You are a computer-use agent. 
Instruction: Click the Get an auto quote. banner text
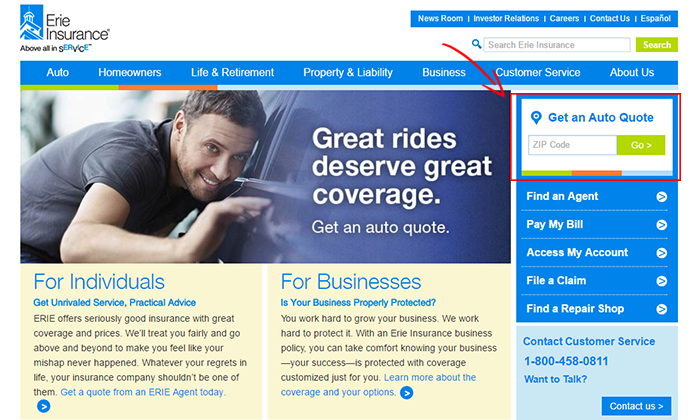380,227
